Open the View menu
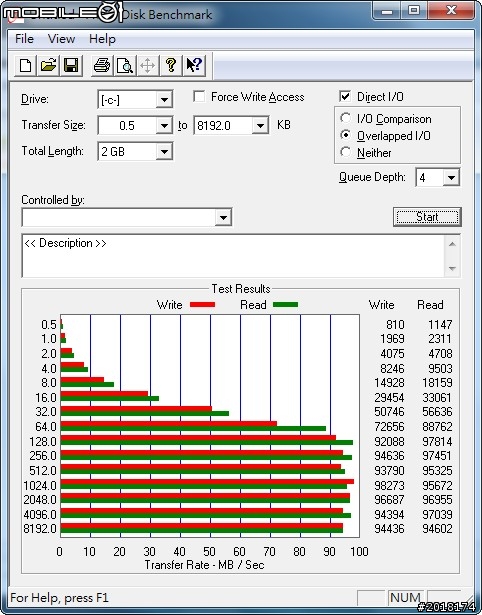Image resolution: width=482 pixels, height=615 pixels. pyautogui.click(x=61, y=39)
